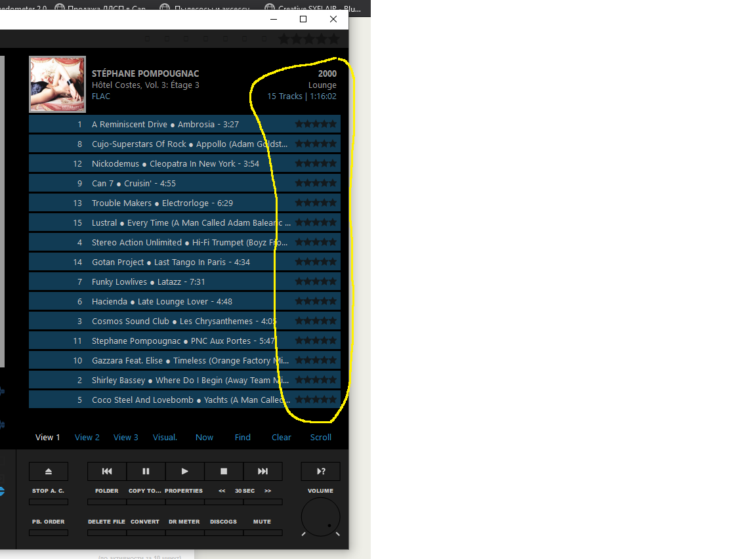Click the Now link
Viewport: 756px width, 559px height.
[205, 438]
